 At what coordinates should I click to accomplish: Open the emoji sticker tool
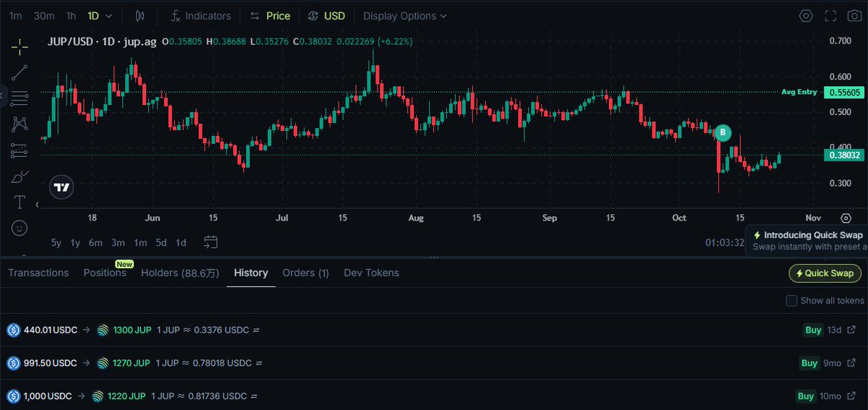tap(20, 228)
